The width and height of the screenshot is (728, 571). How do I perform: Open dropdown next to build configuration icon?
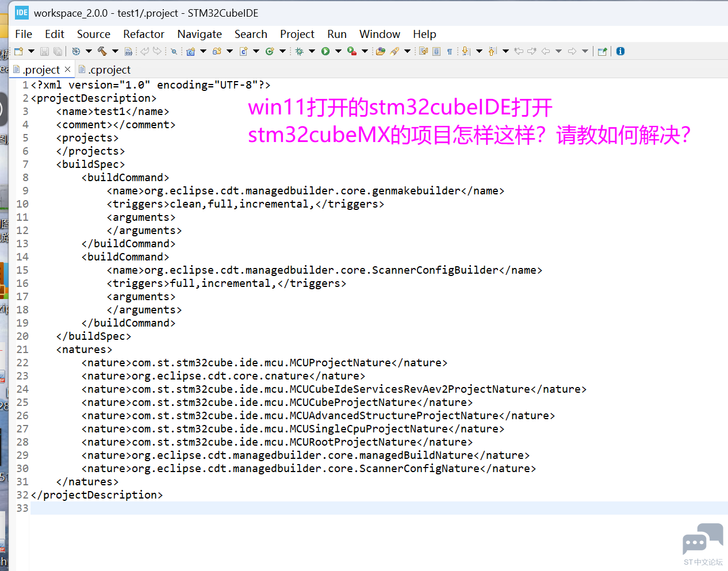point(89,51)
